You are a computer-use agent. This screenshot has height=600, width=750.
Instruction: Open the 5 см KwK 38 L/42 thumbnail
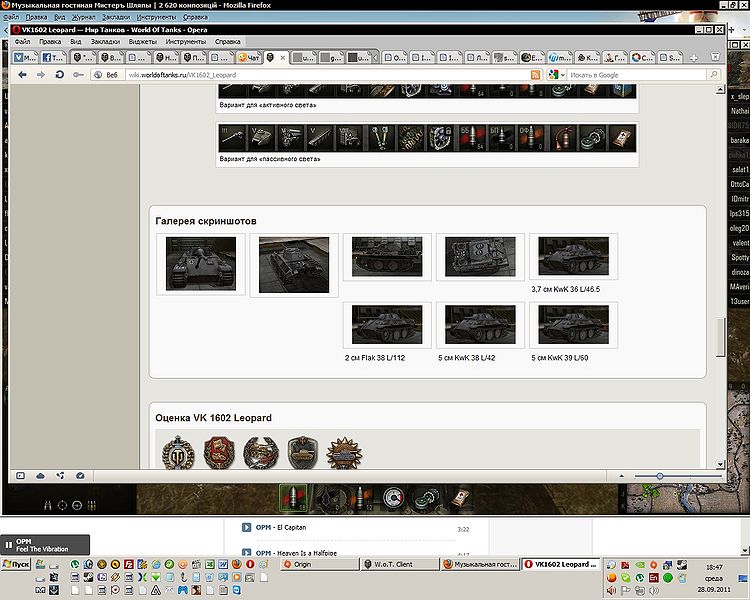480,324
